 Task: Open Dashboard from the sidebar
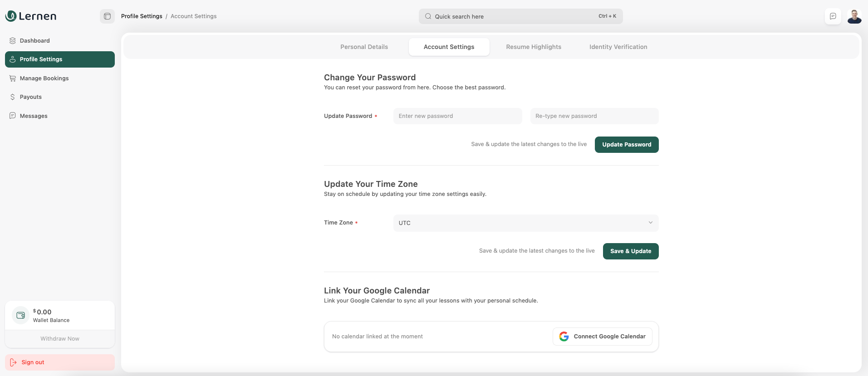click(x=34, y=41)
